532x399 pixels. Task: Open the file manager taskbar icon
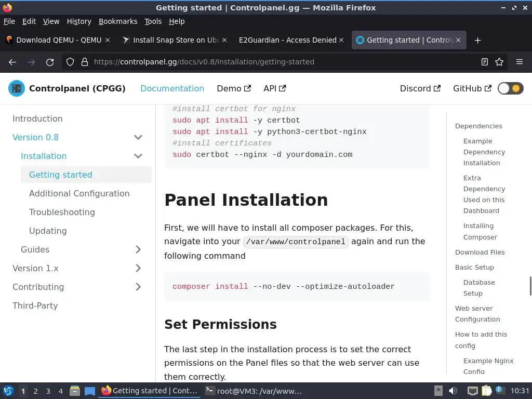pos(75,391)
